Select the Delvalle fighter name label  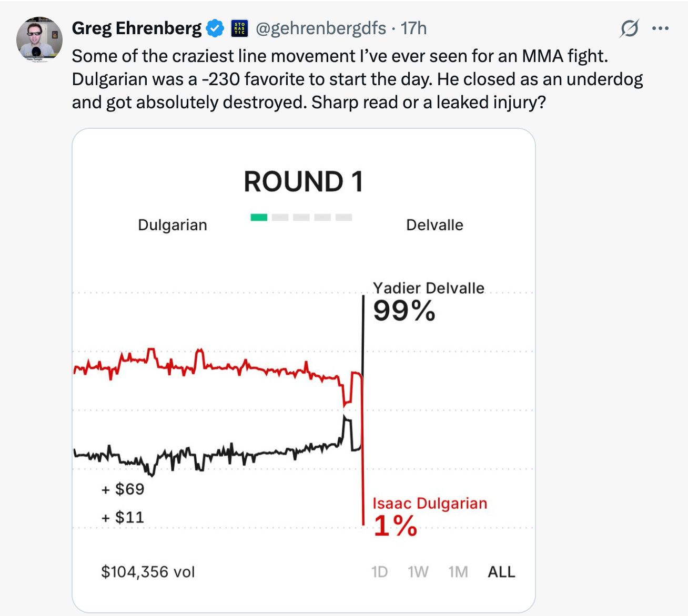pyautogui.click(x=434, y=225)
